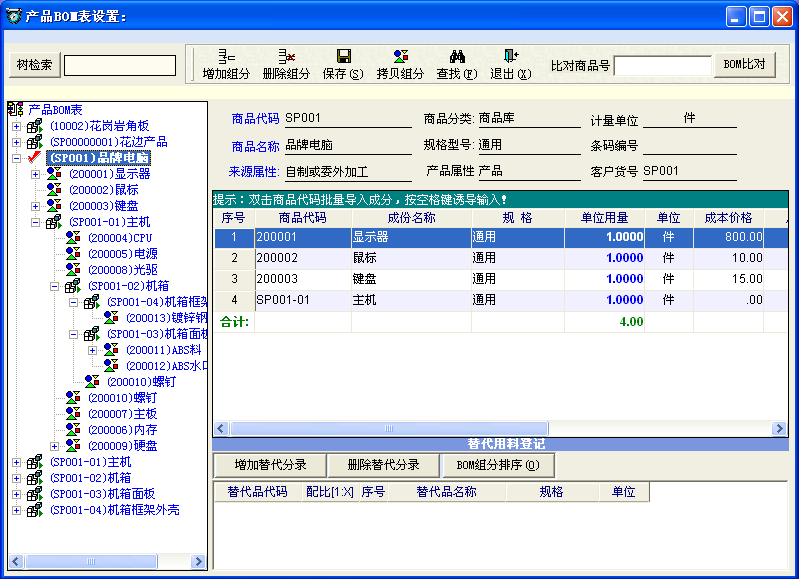
Task: Expand the (10002)花岗岩角板 node
Action: [x=16, y=126]
